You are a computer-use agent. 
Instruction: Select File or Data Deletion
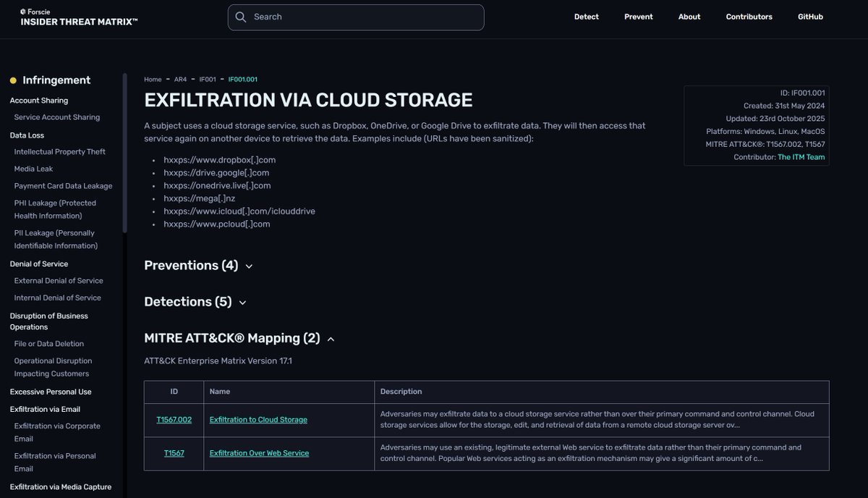click(x=49, y=344)
